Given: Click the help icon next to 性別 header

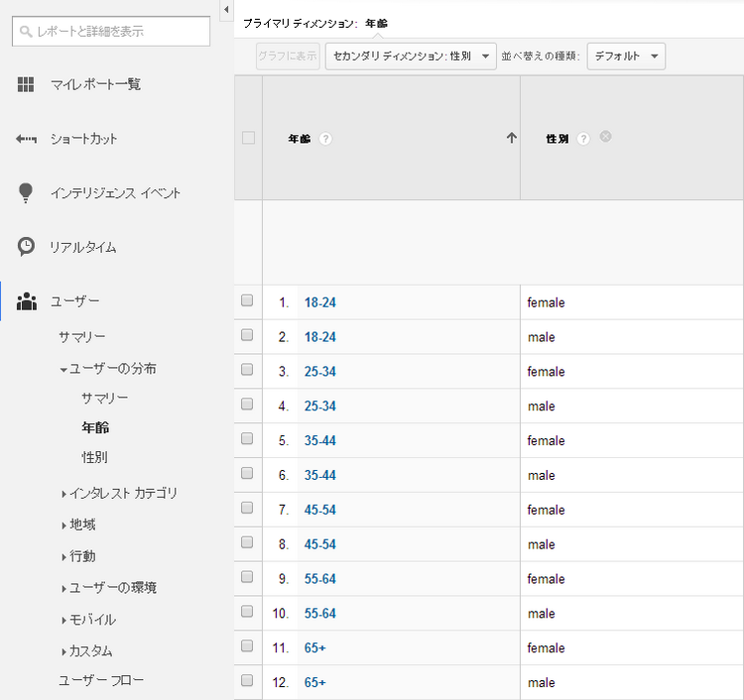Looking at the screenshot, I should 583,139.
